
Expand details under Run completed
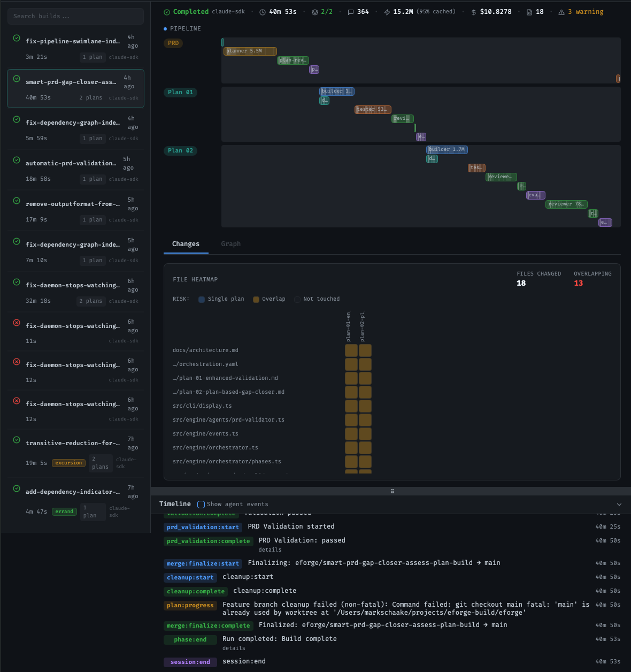[234, 648]
